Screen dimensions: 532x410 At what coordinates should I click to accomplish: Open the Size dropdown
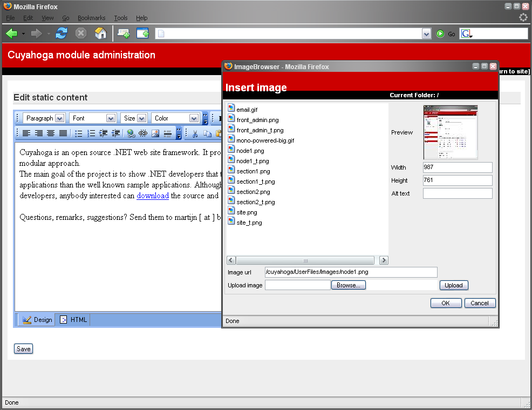coord(134,118)
